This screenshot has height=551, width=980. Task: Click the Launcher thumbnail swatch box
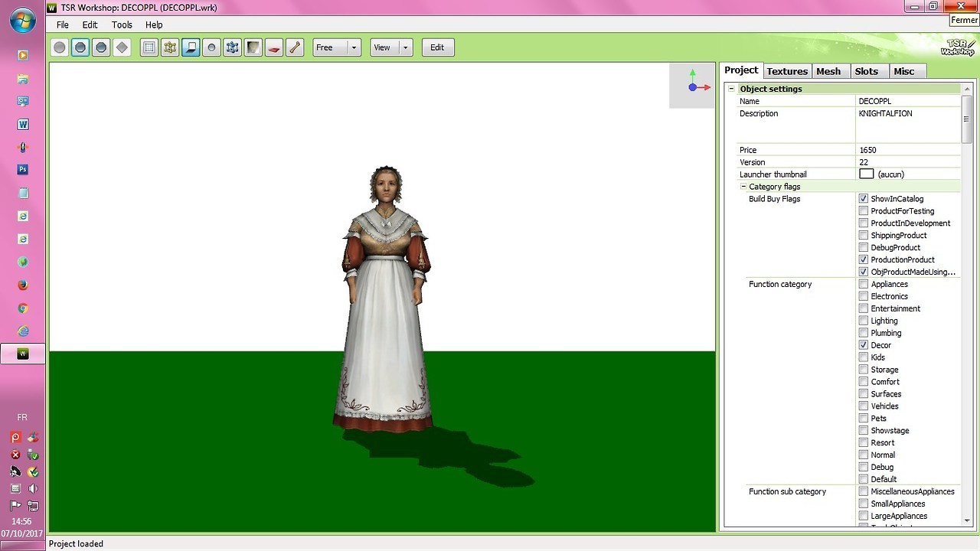(866, 174)
